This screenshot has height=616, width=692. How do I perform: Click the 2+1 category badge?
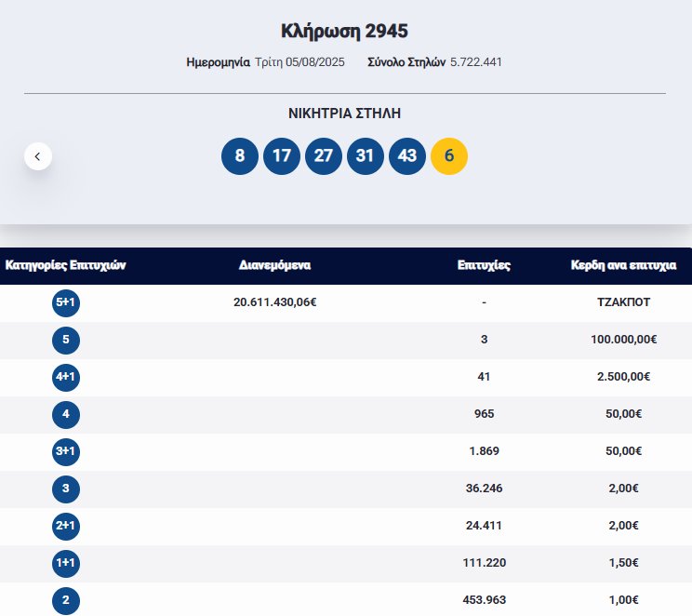click(x=66, y=526)
